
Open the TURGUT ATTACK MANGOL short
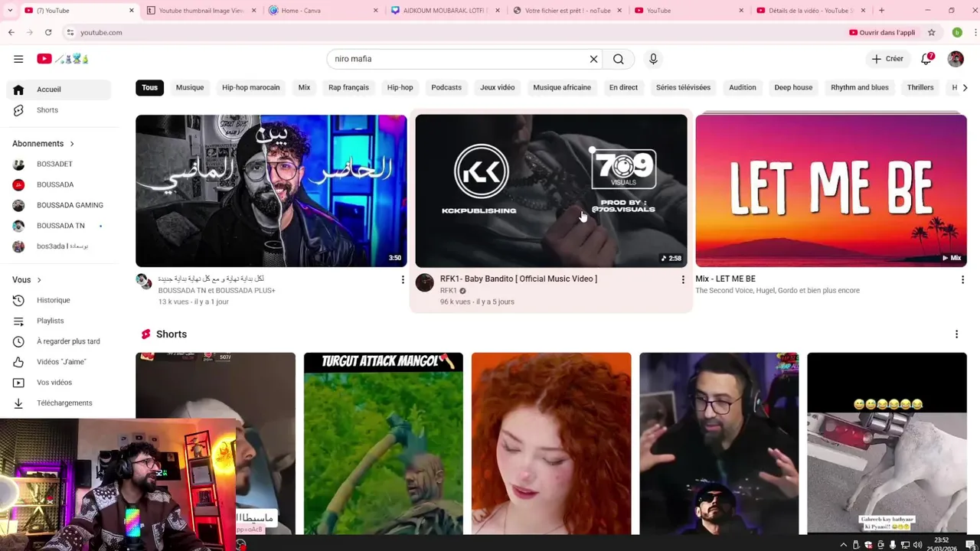point(384,444)
